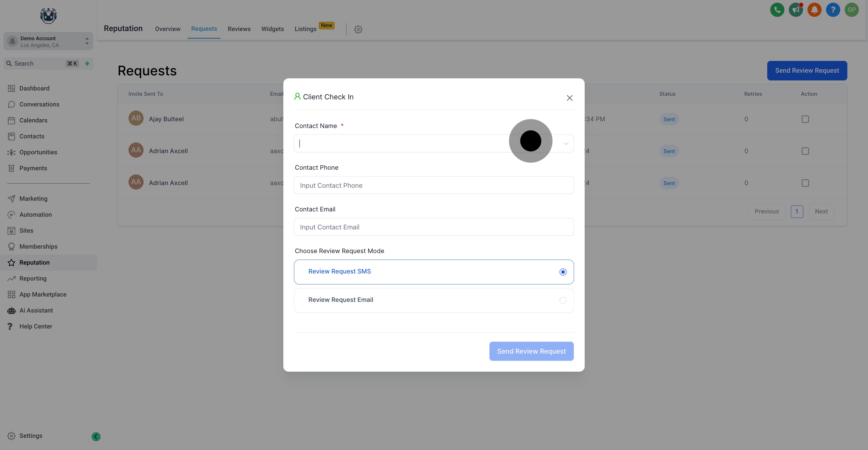Click the green phone call icon
This screenshot has width=868, height=450.
[x=777, y=10]
